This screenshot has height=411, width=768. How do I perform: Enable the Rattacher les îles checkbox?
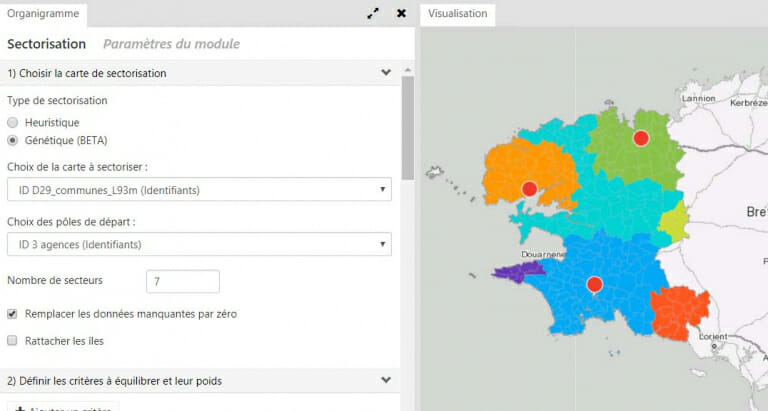[13, 341]
